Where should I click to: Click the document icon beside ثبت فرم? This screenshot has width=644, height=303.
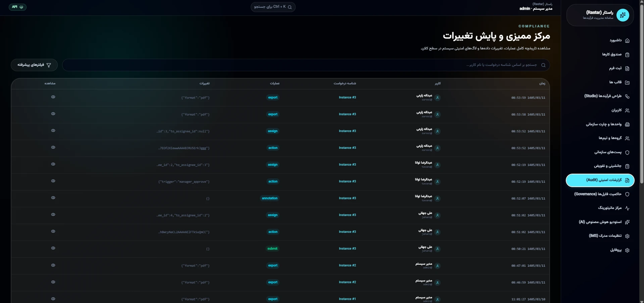[x=627, y=69]
